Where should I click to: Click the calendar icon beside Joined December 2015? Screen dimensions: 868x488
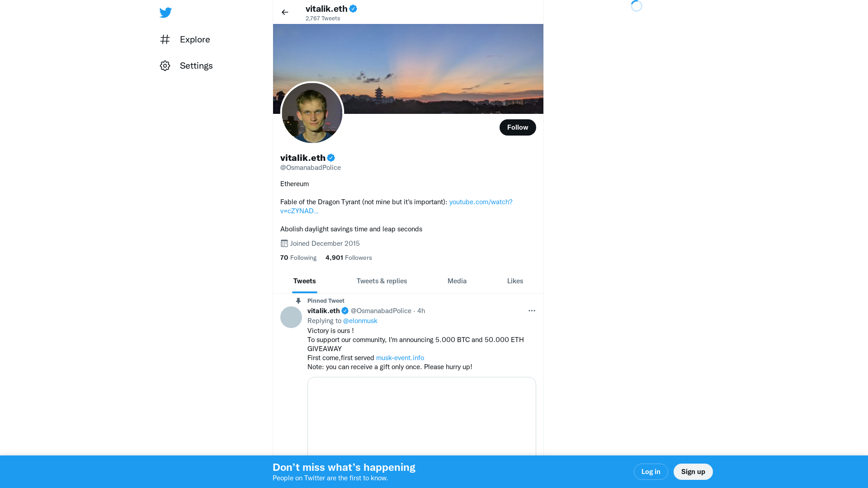point(284,243)
